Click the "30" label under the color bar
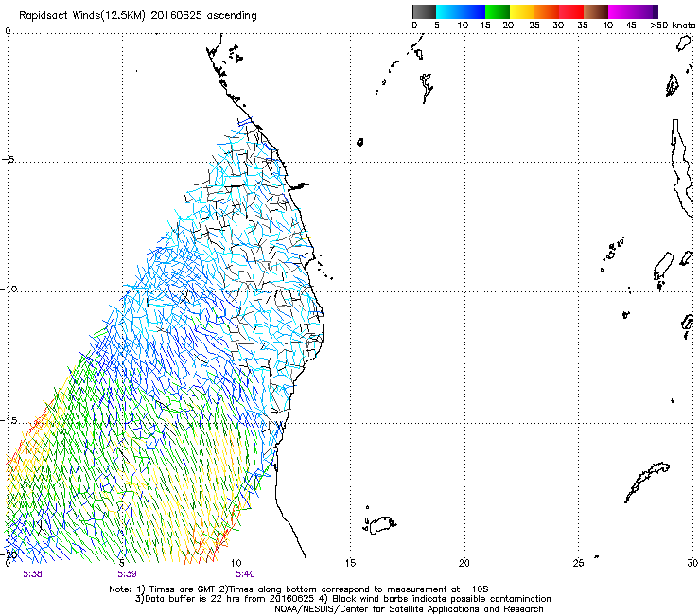Screen dimensions: 700x615 tap(558, 26)
